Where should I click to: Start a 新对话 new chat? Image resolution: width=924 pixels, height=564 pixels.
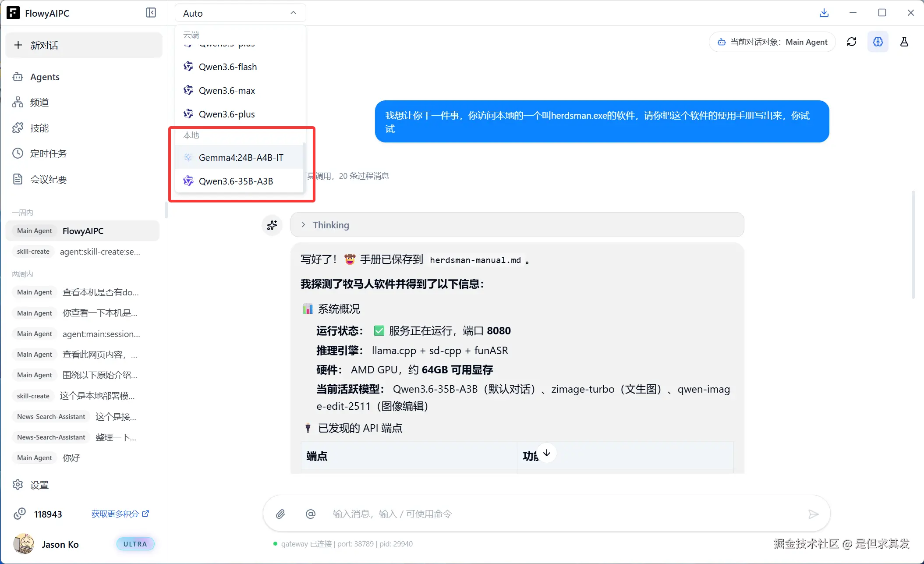tap(84, 45)
